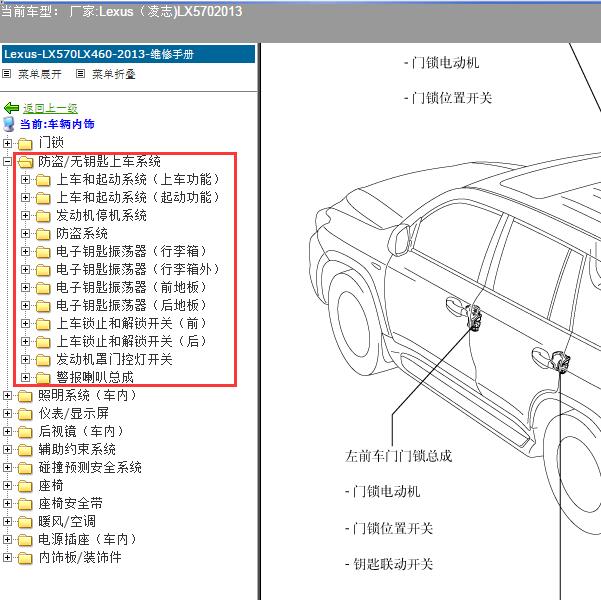Screen dimensions: 601x600
Task: Open 碰撞预测安全系统 tree item
Action: pos(90,467)
